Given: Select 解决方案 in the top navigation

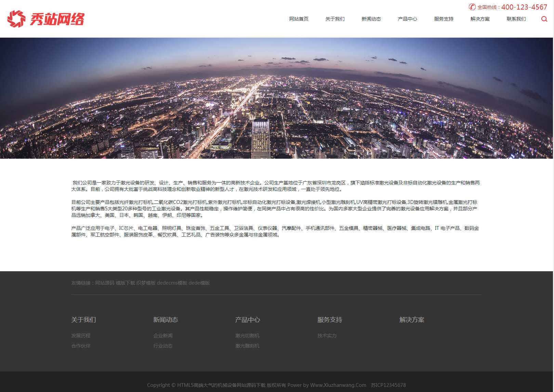Looking at the screenshot, I should pyautogui.click(x=480, y=19).
